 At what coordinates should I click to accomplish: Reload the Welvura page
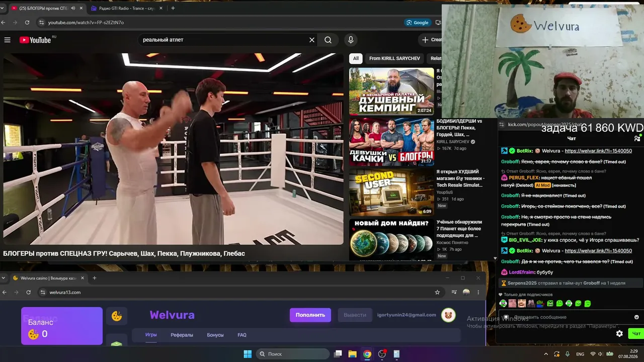[29, 292]
